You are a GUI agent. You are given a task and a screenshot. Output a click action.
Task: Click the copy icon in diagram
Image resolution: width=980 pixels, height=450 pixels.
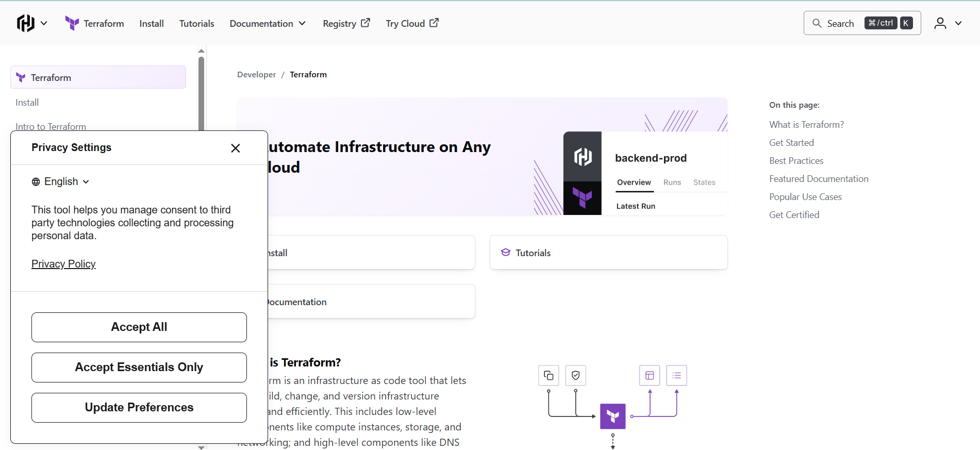549,375
